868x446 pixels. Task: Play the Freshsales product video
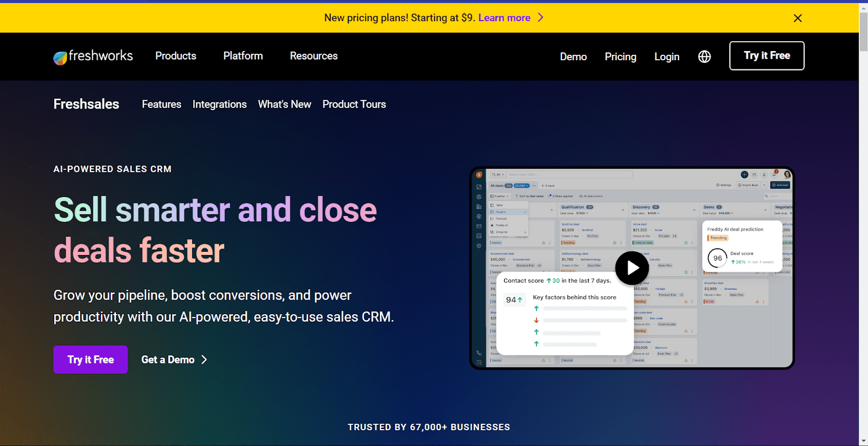[x=632, y=268]
